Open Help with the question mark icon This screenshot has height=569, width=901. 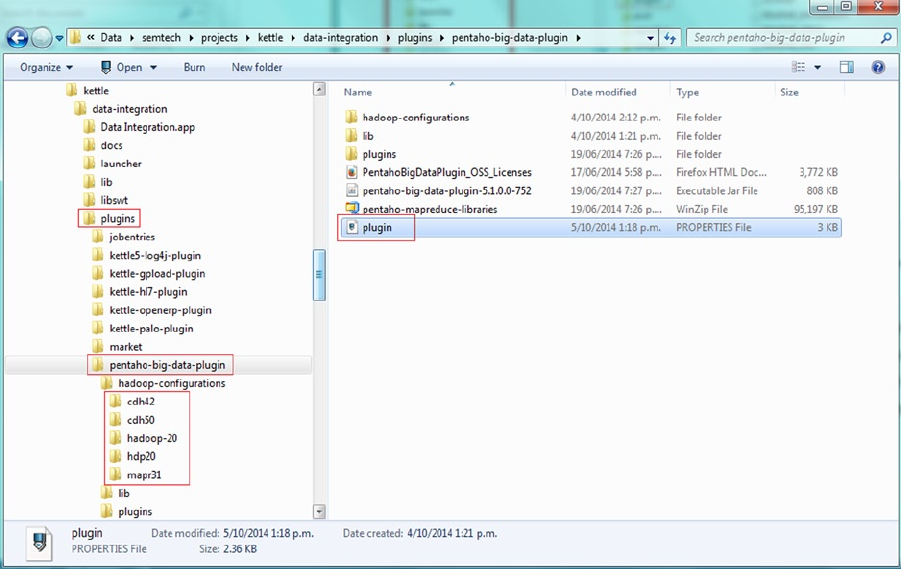click(x=878, y=67)
